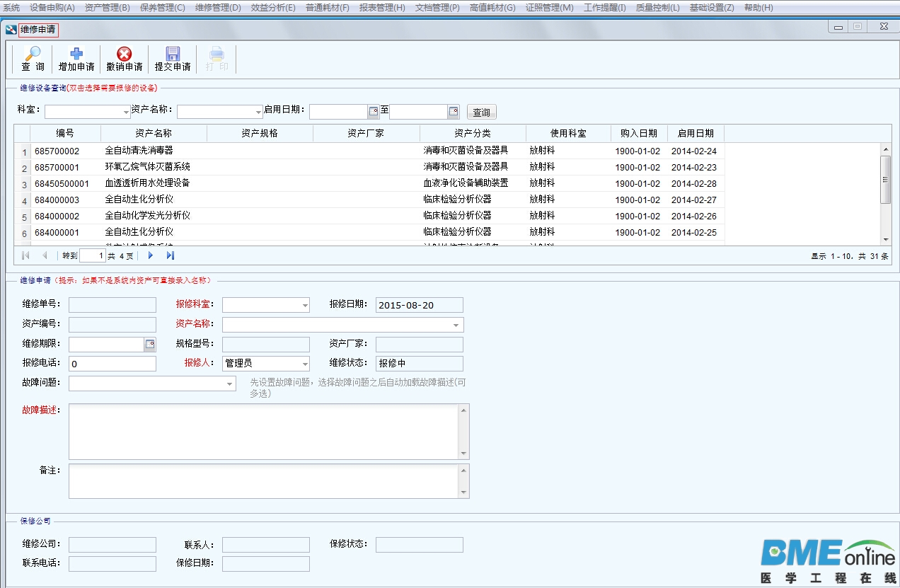900x588 pixels.
Task: Click the 查询 magnifier toolbar icon
Action: pyautogui.click(x=33, y=54)
